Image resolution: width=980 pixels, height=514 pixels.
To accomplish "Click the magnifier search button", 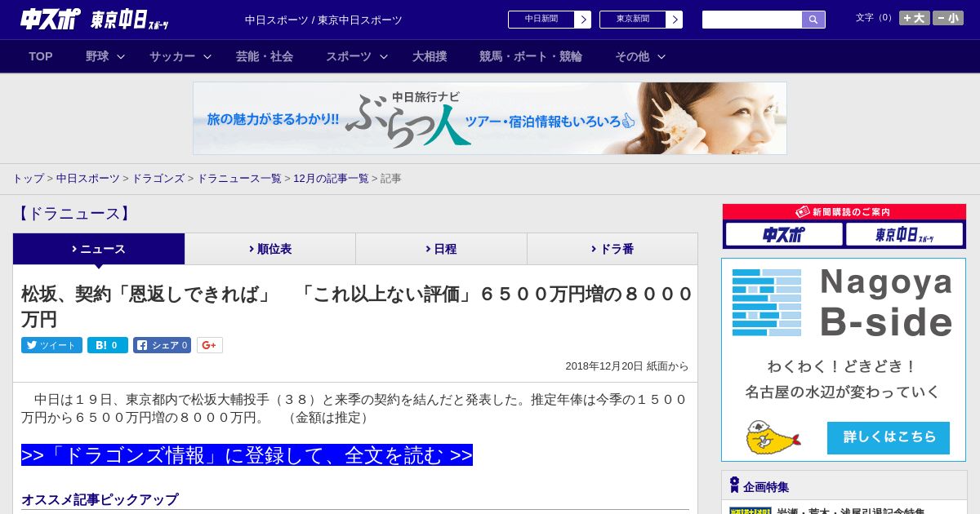I will 813,20.
